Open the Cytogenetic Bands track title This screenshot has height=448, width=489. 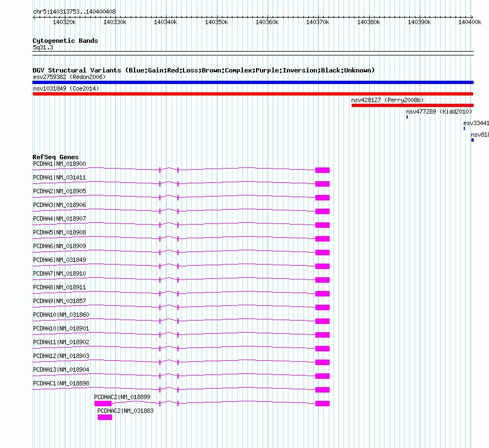pos(65,41)
